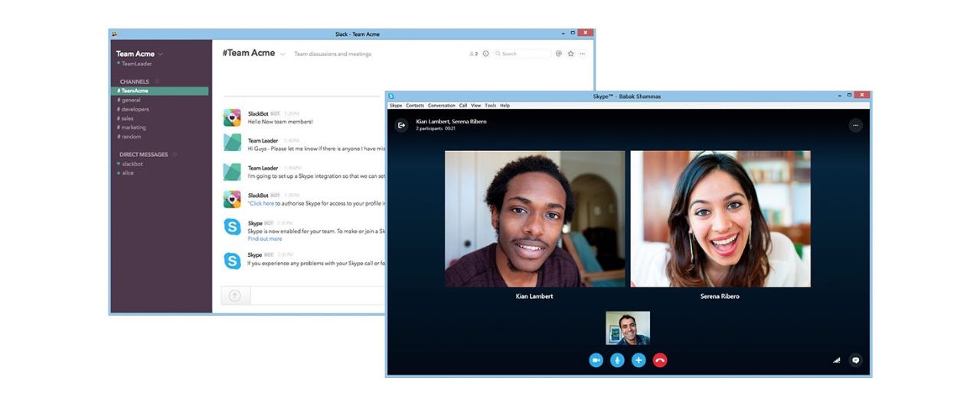
Task: Open channel info icon in Slack header
Action: pos(485,54)
